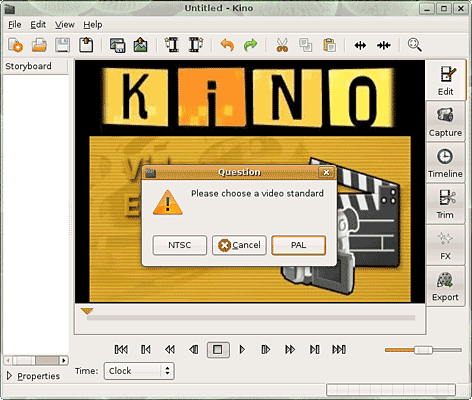Open the File menu
The height and width of the screenshot is (400, 472).
click(x=15, y=25)
